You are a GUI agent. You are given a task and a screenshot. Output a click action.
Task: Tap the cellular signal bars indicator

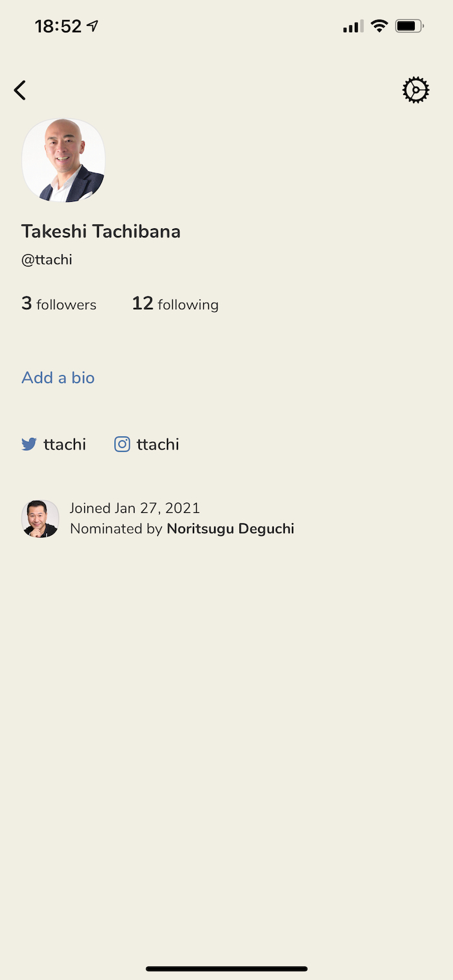(353, 27)
